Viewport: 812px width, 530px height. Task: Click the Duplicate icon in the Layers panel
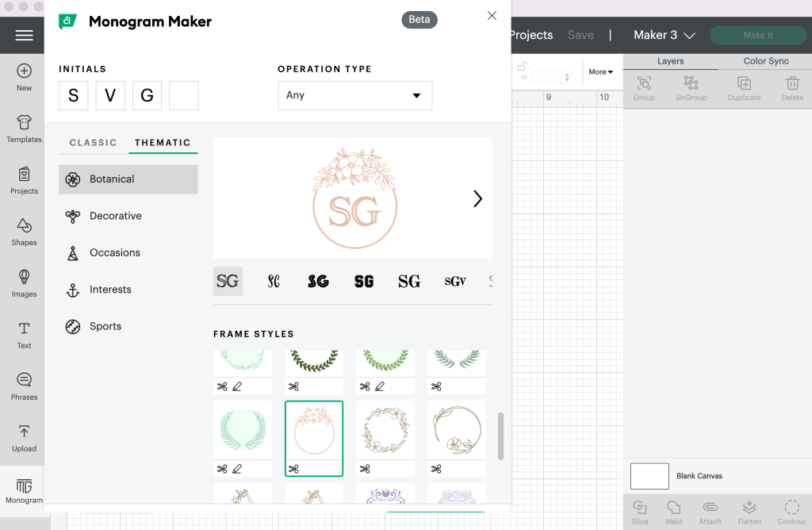pos(744,85)
